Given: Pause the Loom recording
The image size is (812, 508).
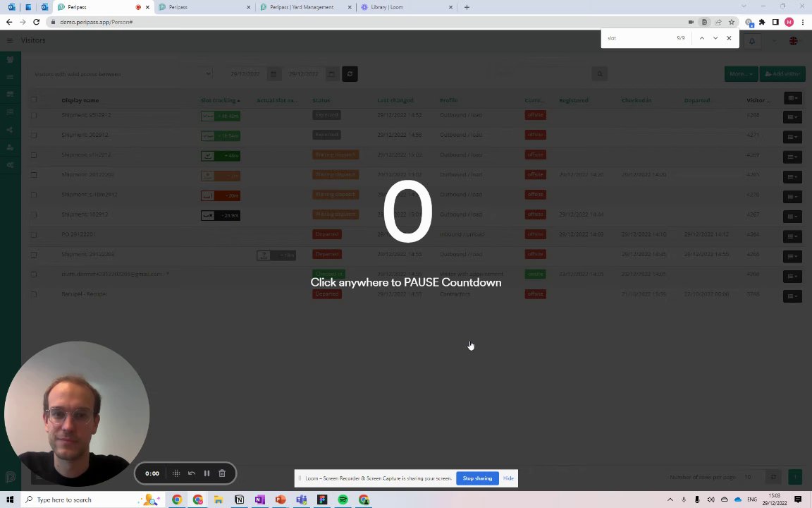Looking at the screenshot, I should (207, 473).
